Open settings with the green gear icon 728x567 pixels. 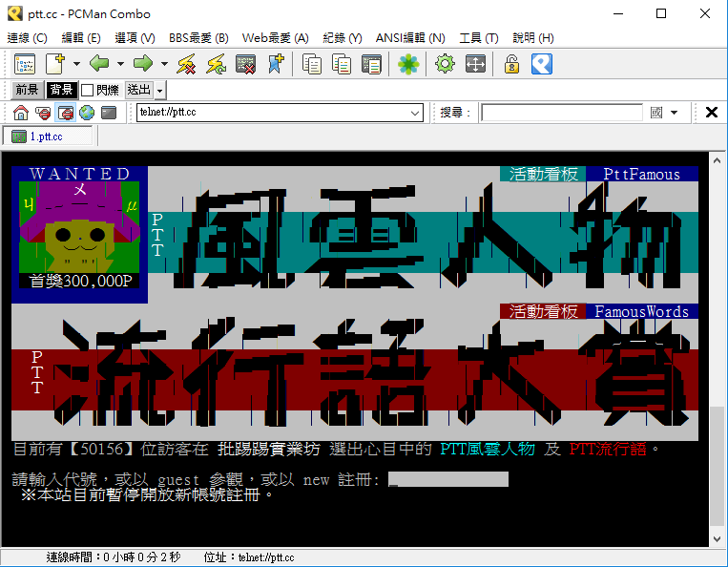tap(445, 64)
